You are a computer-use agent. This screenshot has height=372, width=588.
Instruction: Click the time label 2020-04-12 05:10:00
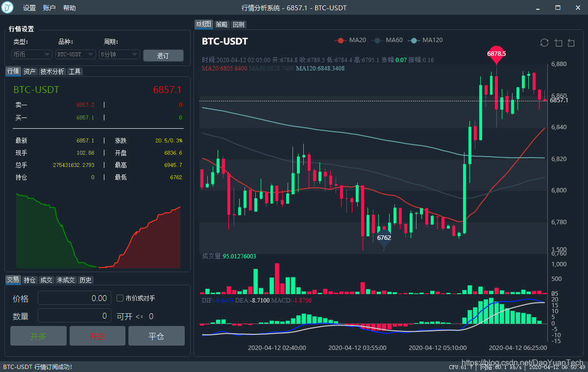(x=438, y=348)
